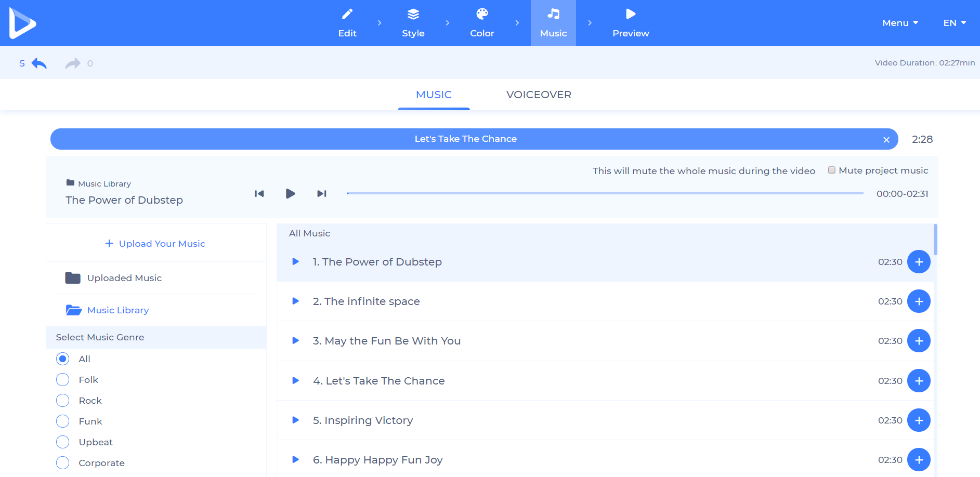Click the audio playback progress bar

pos(605,193)
